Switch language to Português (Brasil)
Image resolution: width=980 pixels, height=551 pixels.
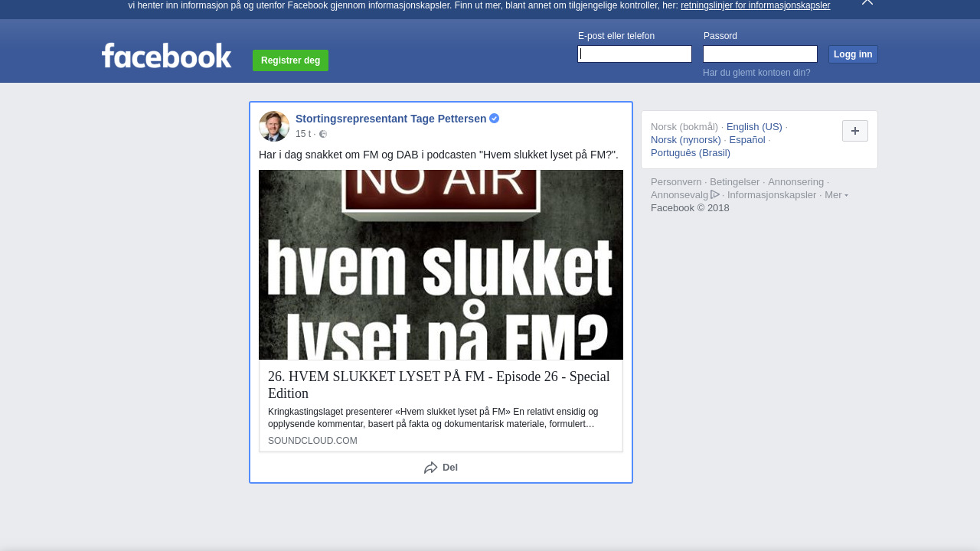(691, 153)
